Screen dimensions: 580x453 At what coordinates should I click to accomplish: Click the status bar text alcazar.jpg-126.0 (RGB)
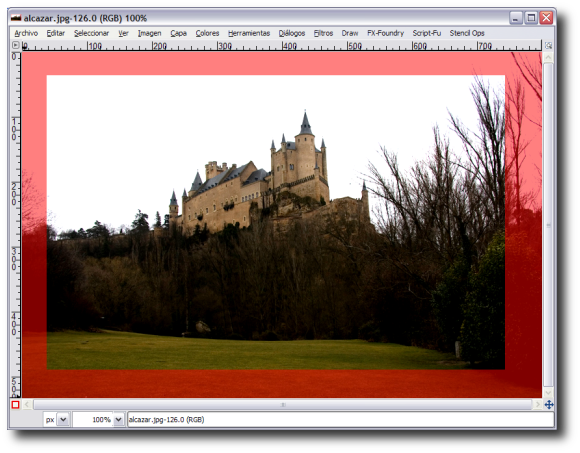(166, 420)
